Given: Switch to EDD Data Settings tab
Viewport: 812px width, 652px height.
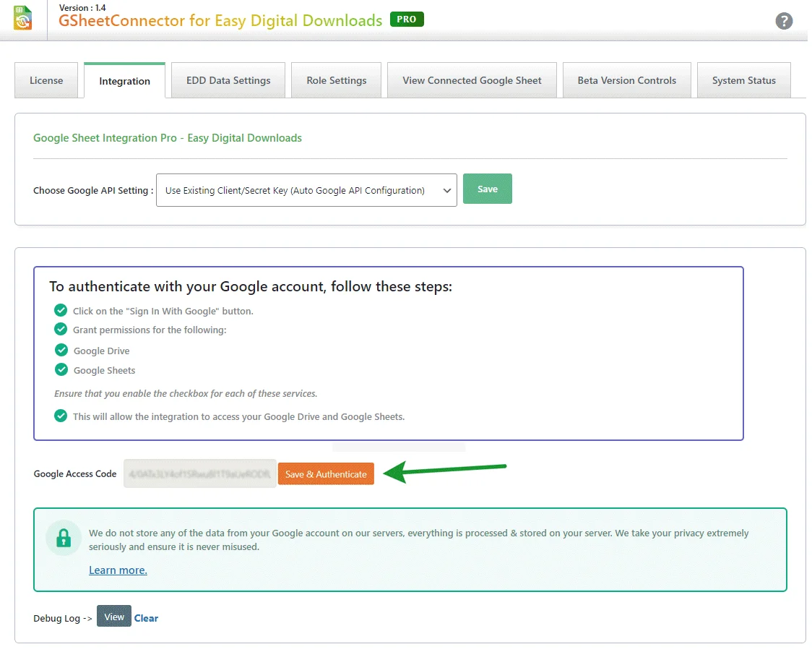Looking at the screenshot, I should 228,80.
